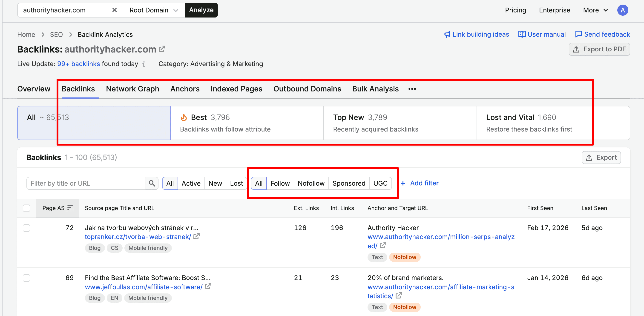The image size is (644, 316).
Task: Switch to the Anchors tab
Action: click(185, 89)
